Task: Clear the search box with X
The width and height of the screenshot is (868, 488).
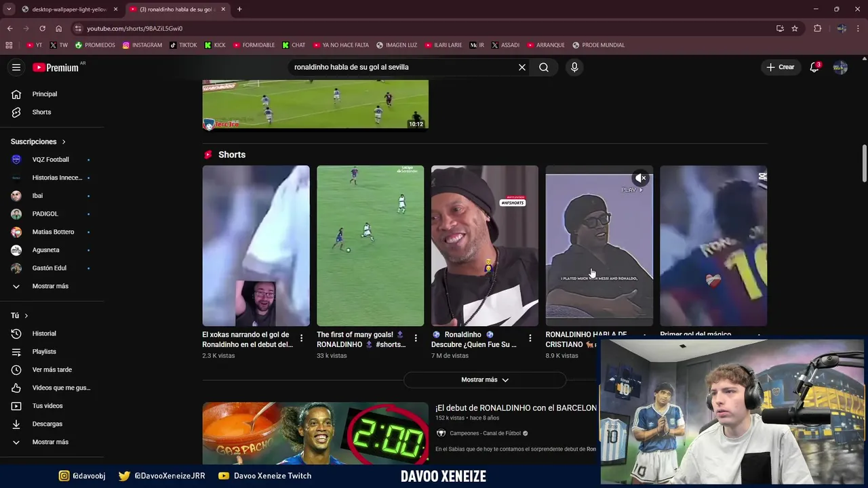Action: click(x=522, y=67)
